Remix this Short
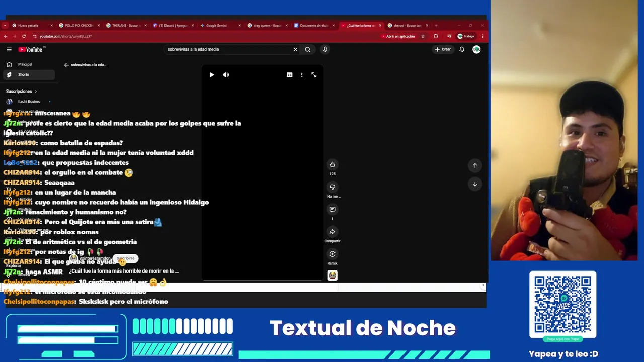 (x=332, y=254)
